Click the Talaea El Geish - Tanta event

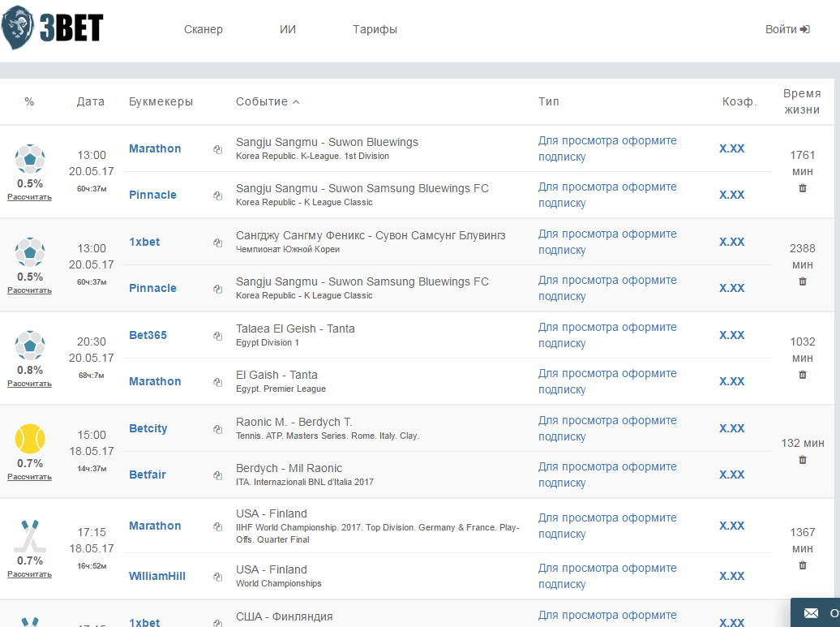(x=295, y=329)
